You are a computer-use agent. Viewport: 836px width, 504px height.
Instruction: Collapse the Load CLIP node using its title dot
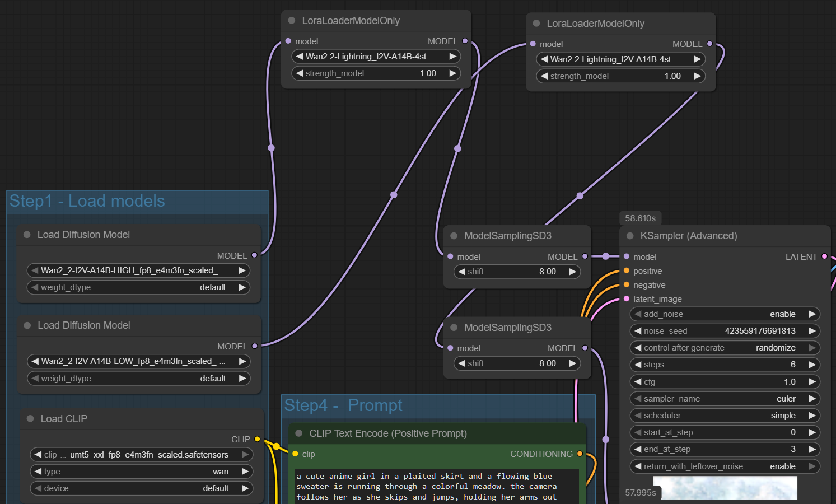[30, 418]
